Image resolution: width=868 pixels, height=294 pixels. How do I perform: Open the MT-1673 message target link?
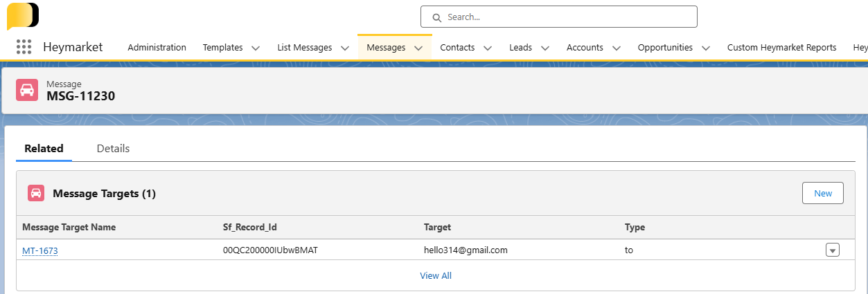click(x=40, y=250)
